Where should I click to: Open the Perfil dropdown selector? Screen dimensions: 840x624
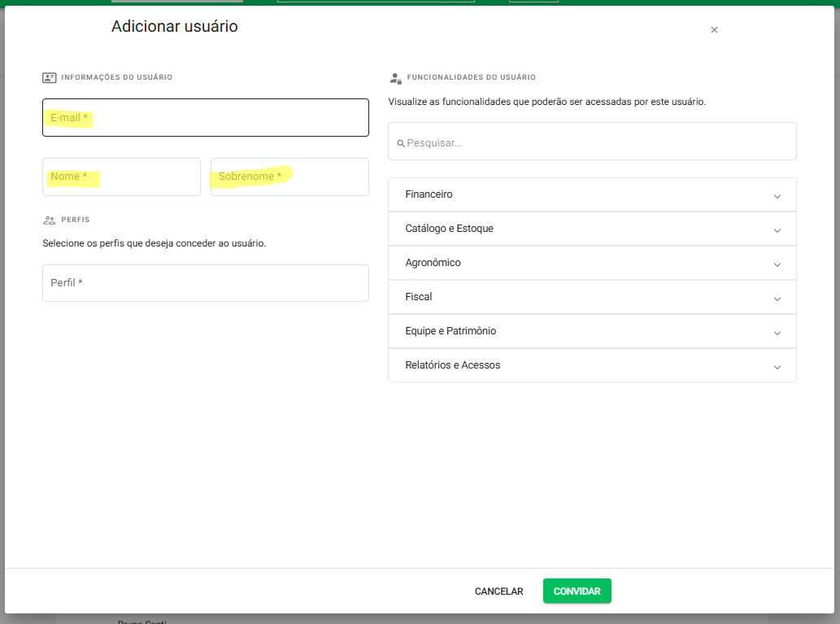(x=205, y=283)
